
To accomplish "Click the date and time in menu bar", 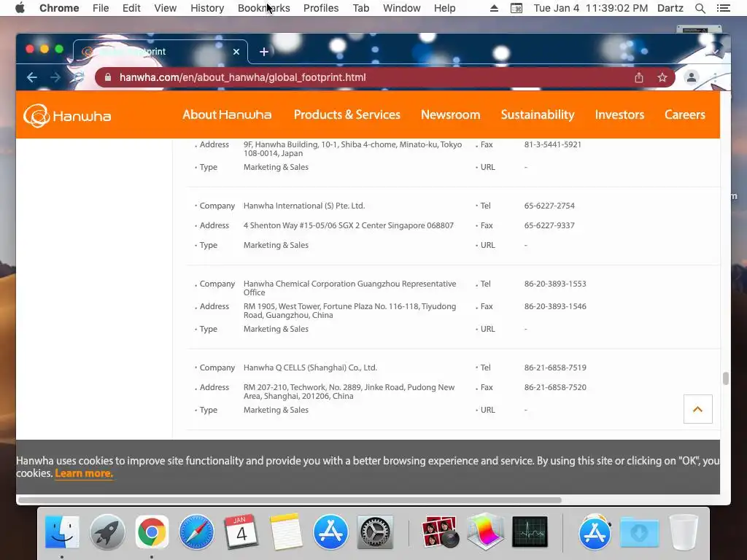I will coord(591,8).
